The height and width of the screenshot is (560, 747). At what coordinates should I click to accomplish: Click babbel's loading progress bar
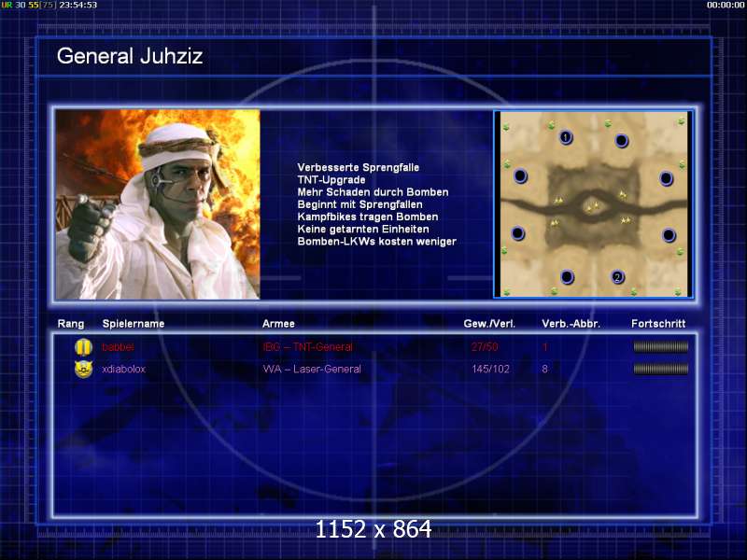coord(661,346)
